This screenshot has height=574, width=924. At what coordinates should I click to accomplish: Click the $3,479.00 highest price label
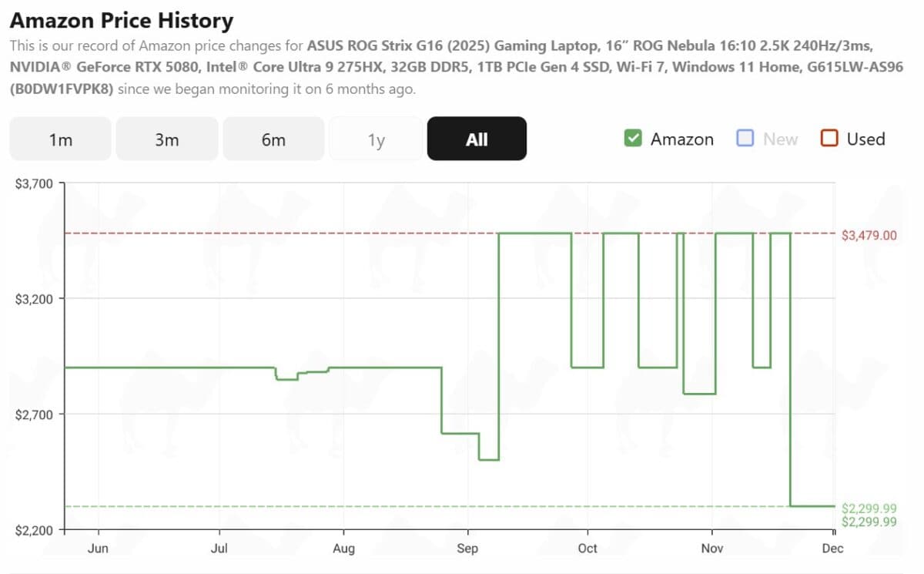pyautogui.click(x=869, y=236)
